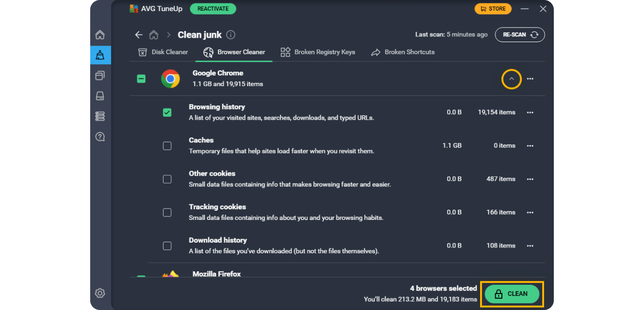Collapse the Google Chrome item list

pos(511,78)
